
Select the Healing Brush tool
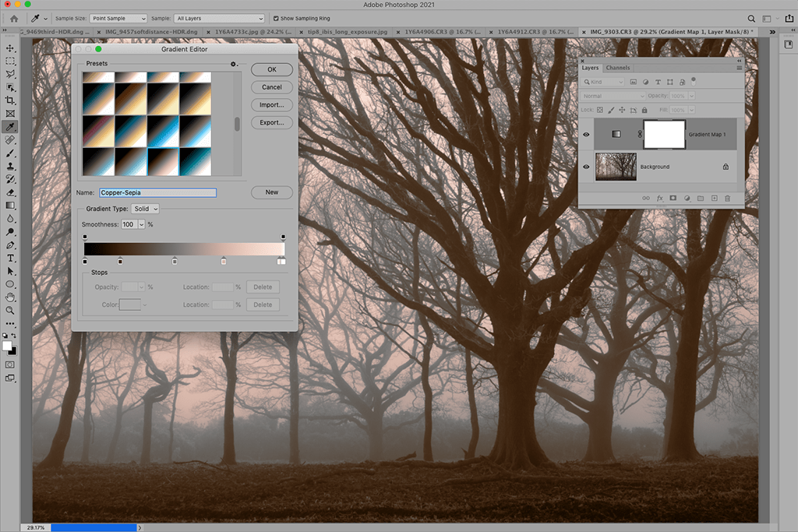[10, 140]
